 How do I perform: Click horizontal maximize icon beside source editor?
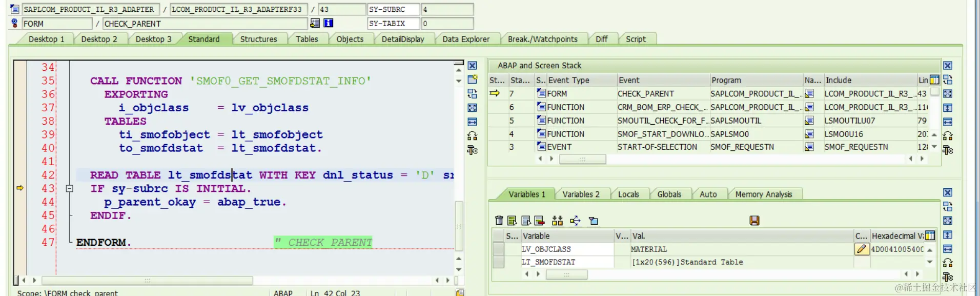click(472, 122)
